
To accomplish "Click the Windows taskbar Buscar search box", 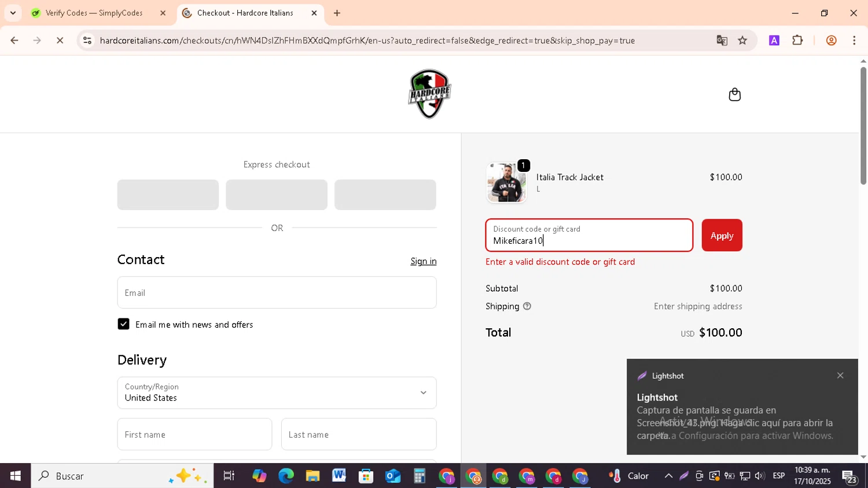I will click(x=122, y=476).
